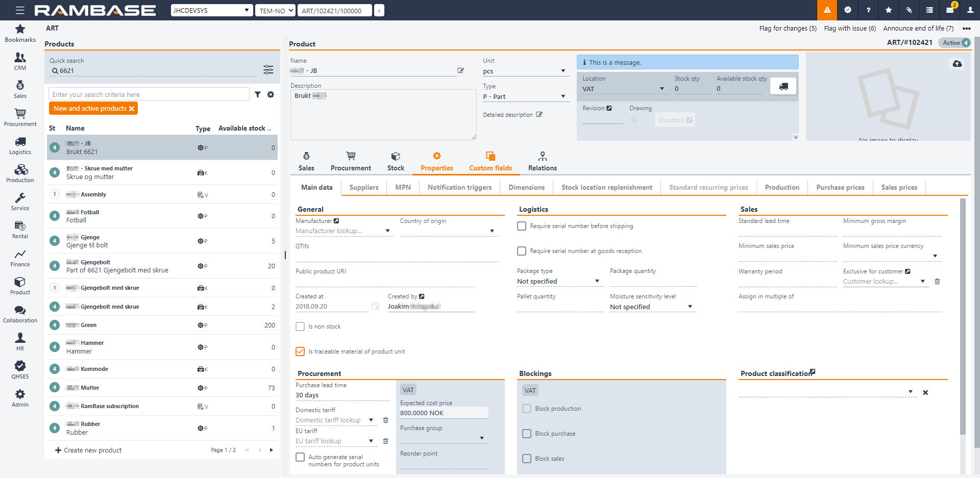
Task: Enable Require serial number before shipping
Action: point(522,226)
